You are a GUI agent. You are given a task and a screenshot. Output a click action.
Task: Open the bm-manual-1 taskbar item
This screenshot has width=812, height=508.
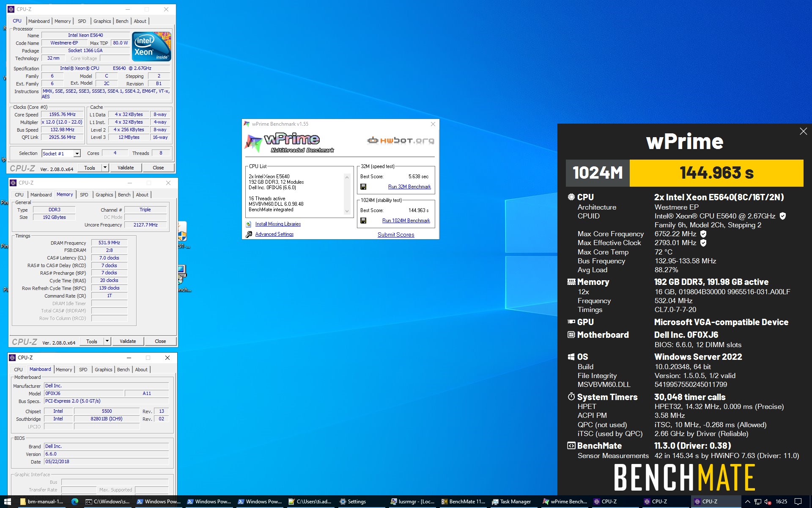click(41, 502)
